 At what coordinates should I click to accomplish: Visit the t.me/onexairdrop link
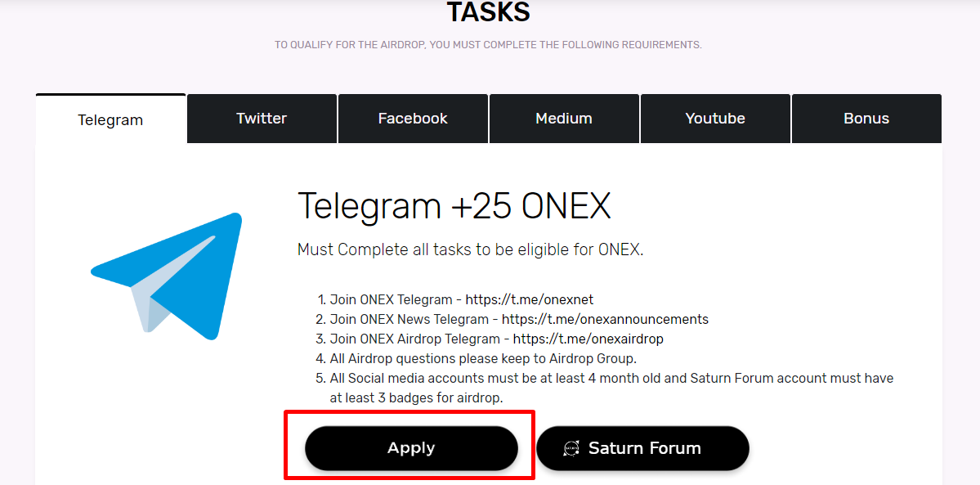click(588, 339)
